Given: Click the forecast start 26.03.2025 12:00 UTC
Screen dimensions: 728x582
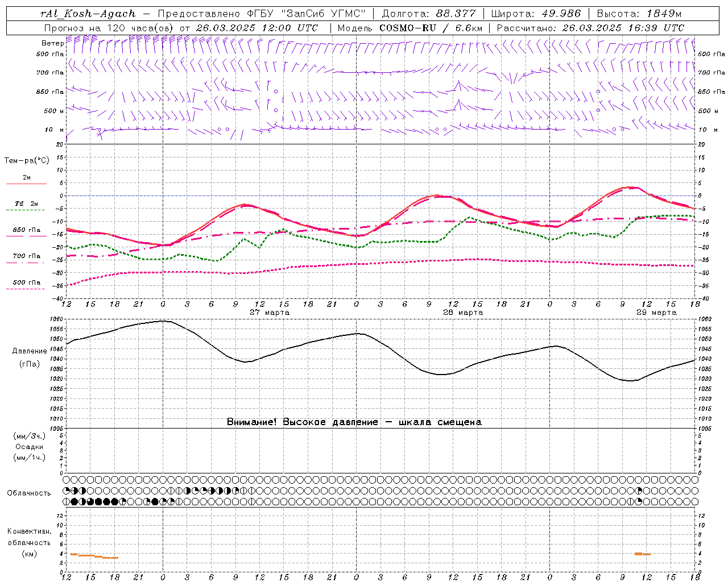Looking at the screenshot, I should (x=257, y=28).
